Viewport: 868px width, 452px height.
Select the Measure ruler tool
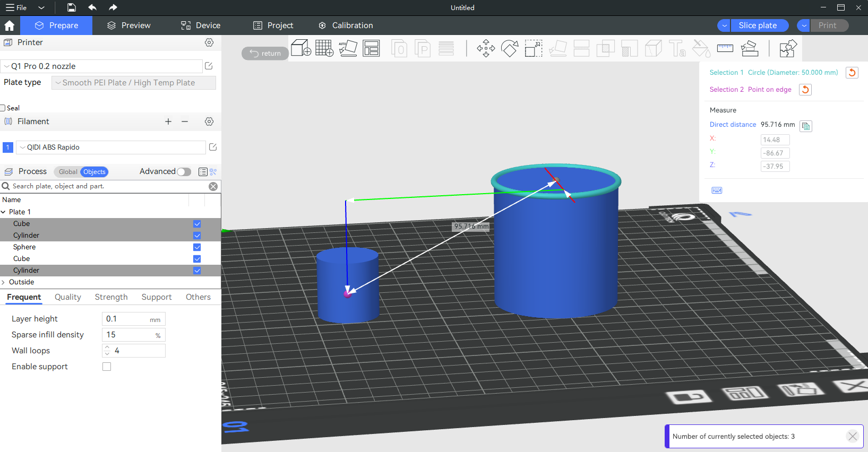point(725,48)
